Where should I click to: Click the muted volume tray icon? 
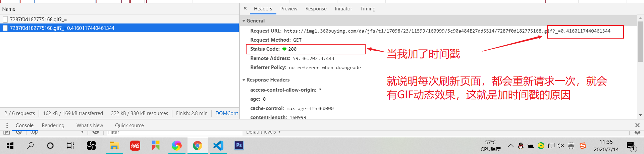(x=561, y=146)
